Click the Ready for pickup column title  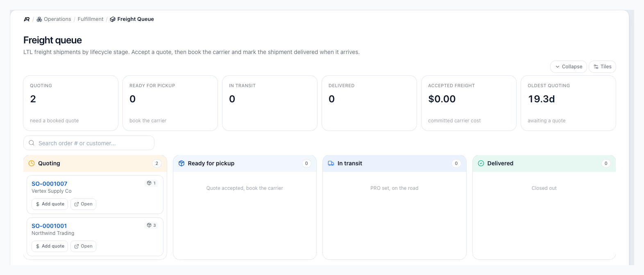[x=211, y=163]
